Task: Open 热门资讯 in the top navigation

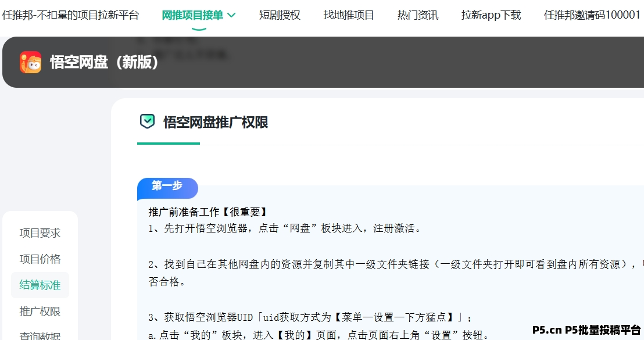Action: pos(418,15)
